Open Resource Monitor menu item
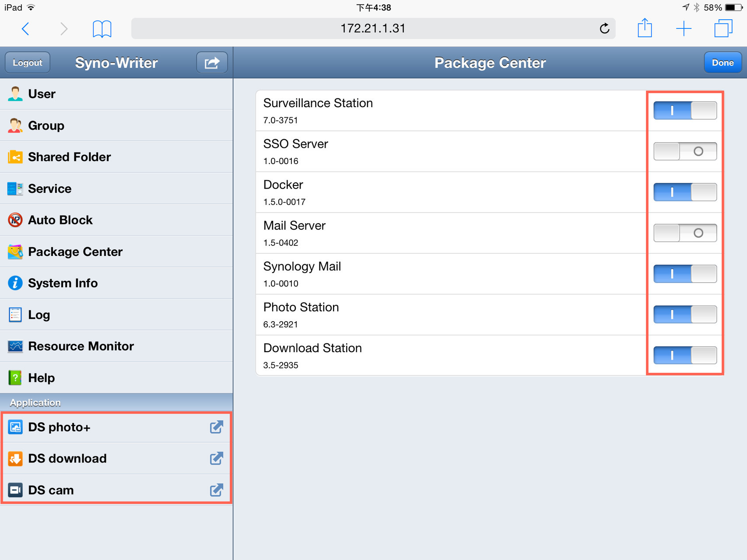This screenshot has width=747, height=560. point(116,346)
